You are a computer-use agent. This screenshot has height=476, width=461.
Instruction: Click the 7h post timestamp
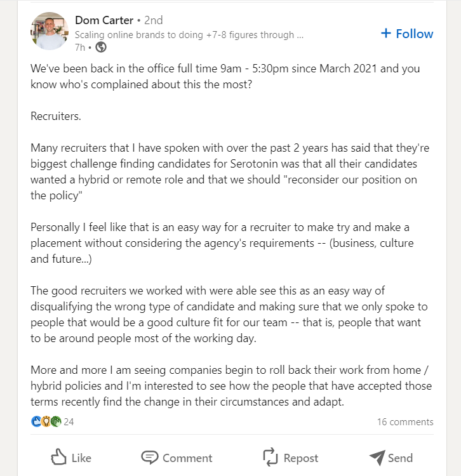pyautogui.click(x=80, y=48)
